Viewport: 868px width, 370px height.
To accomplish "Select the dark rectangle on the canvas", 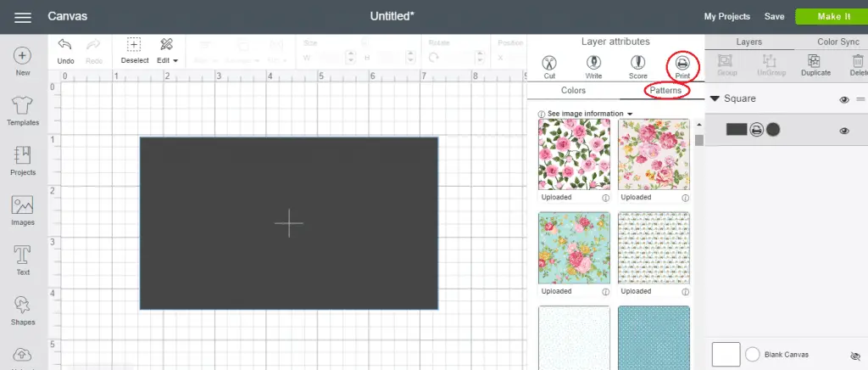I will click(288, 223).
